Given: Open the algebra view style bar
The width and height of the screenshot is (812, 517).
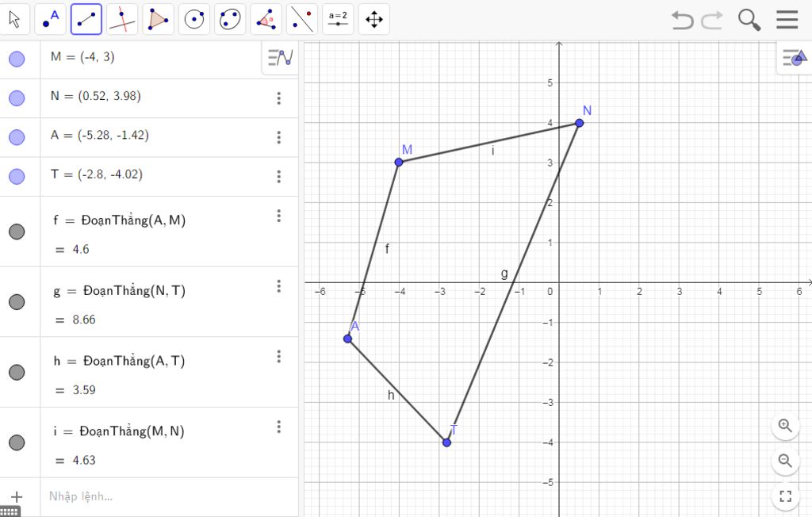Looking at the screenshot, I should pos(280,58).
